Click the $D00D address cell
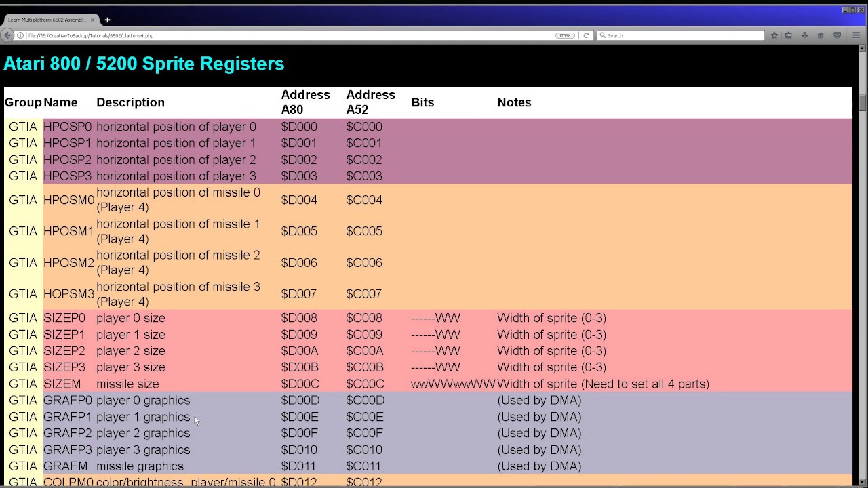868x488 pixels. tap(300, 401)
